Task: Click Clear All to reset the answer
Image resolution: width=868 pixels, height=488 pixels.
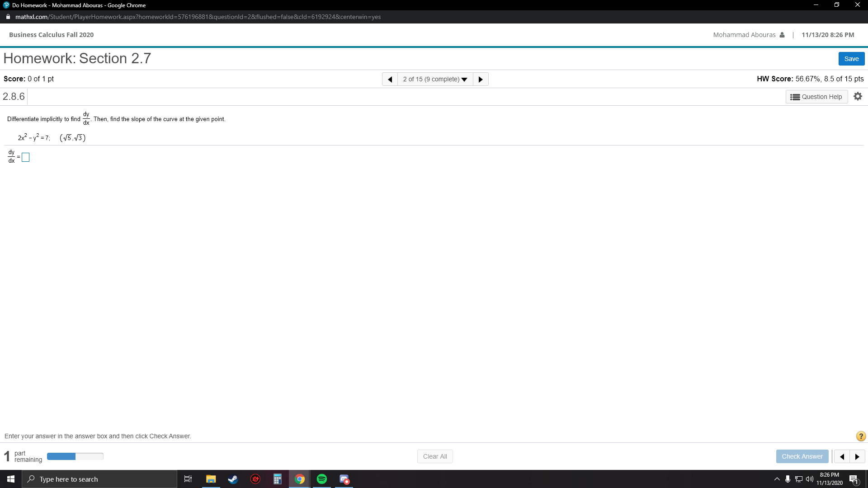Action: [x=434, y=456]
